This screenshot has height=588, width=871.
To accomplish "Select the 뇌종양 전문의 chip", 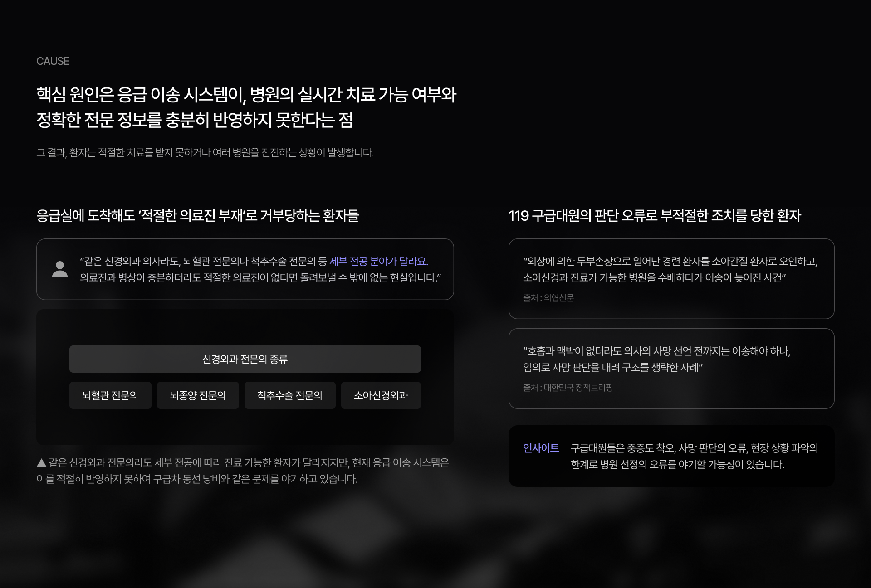I will (x=198, y=395).
